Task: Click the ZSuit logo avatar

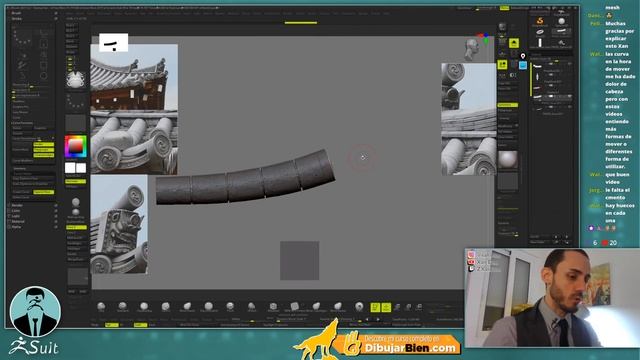Action: pyautogui.click(x=35, y=311)
